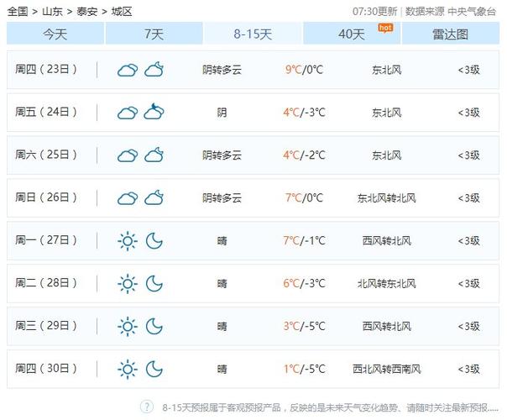Screen dimensions: 507x420
Task: Click night cloud-moon icon for 周四(23日)
Action: click(154, 69)
